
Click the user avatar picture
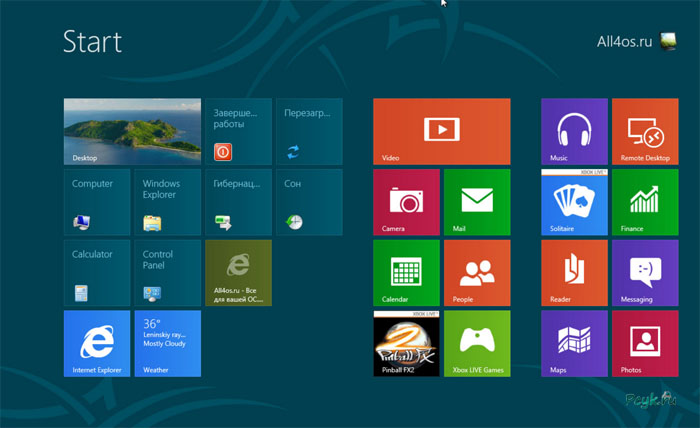click(668, 42)
